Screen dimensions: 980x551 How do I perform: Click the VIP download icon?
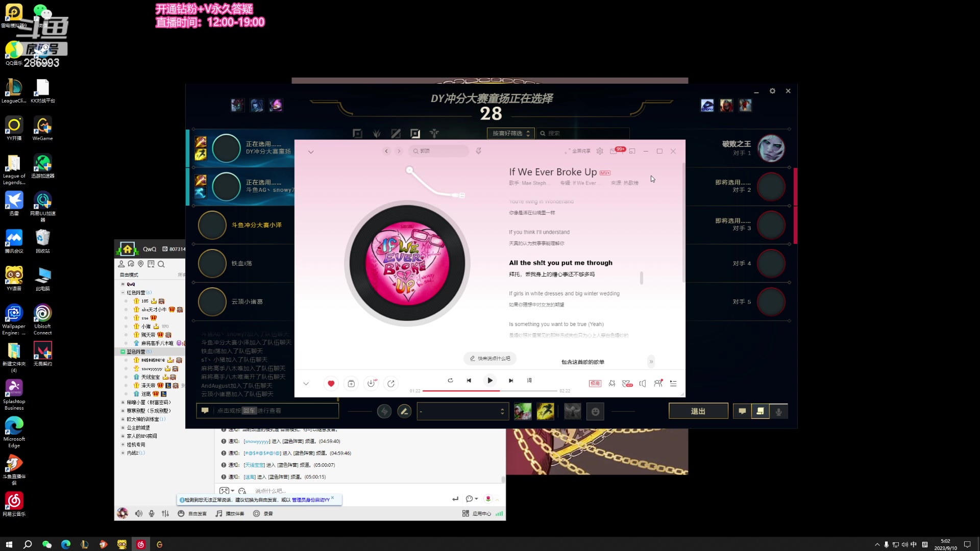(x=371, y=384)
